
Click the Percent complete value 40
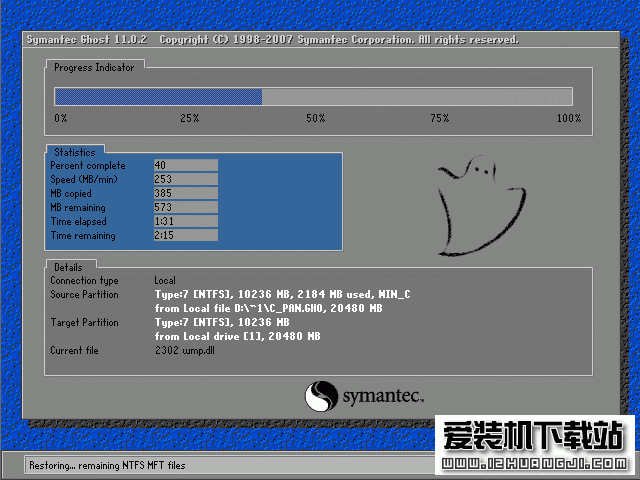pyautogui.click(x=186, y=165)
